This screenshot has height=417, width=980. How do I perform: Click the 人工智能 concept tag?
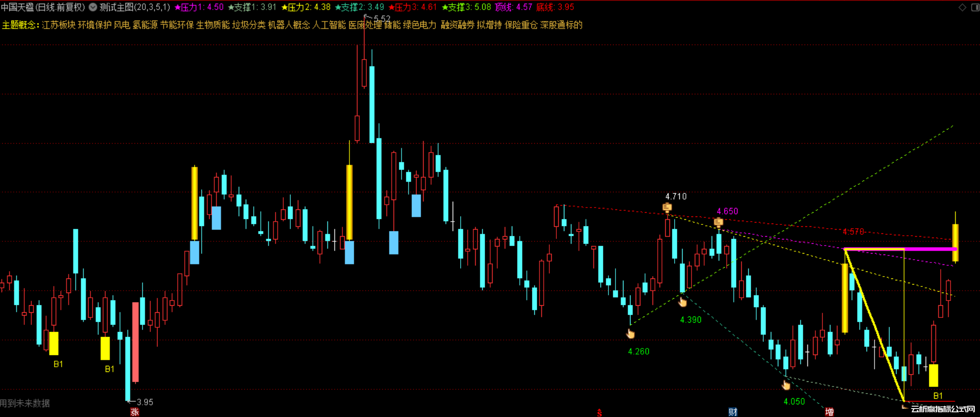coord(329,25)
